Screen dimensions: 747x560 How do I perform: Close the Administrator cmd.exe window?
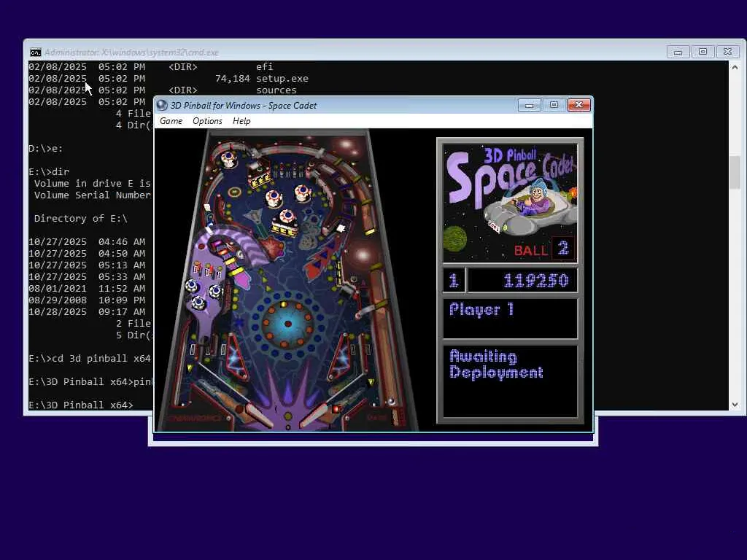(727, 52)
